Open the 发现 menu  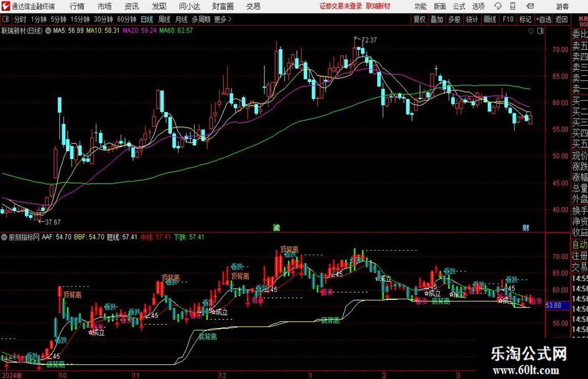pos(159,6)
